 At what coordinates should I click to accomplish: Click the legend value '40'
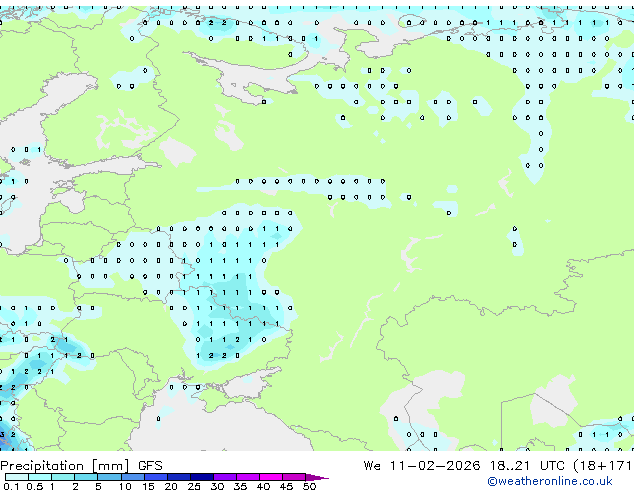coord(264,486)
